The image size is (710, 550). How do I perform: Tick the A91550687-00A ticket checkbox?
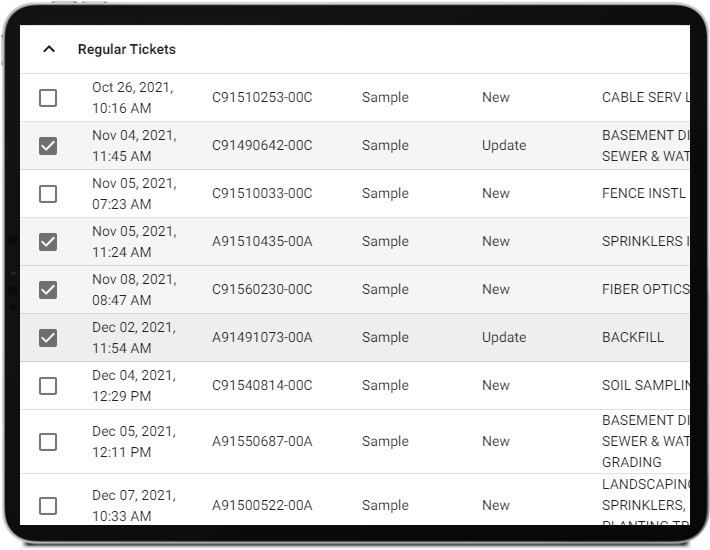tap(48, 442)
